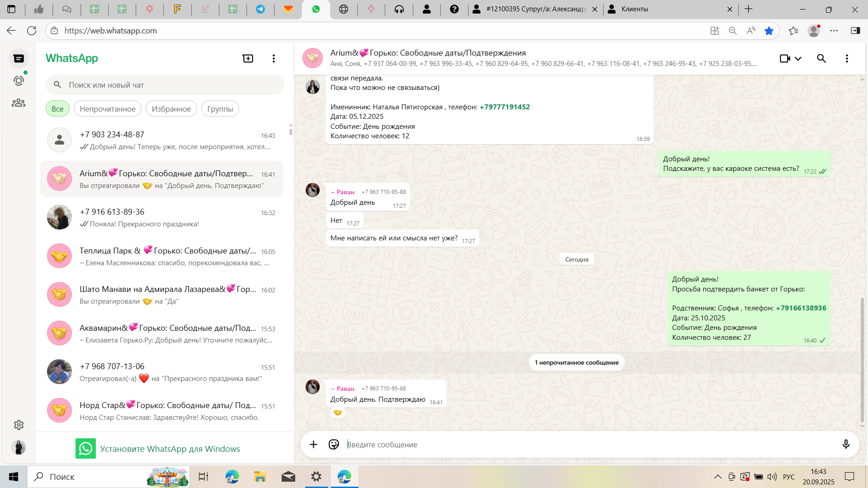Expand the video call dropdown arrow
This screenshot has width=868, height=488.
tap(798, 58)
